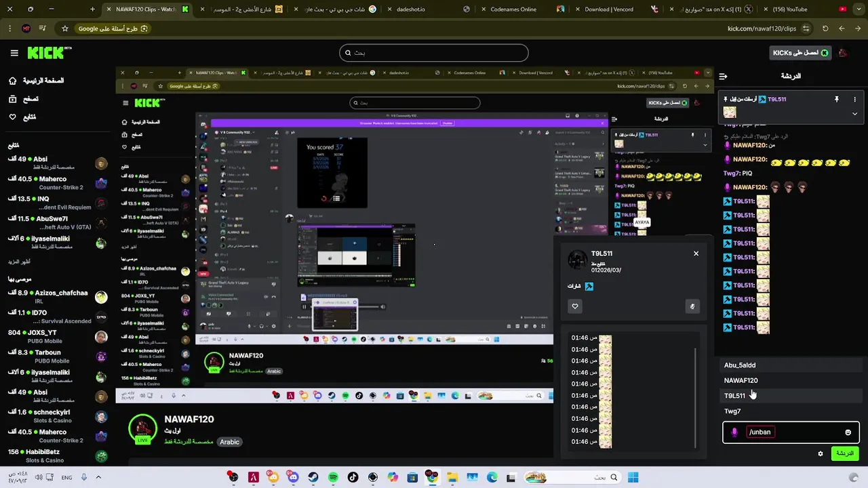This screenshot has height=488, width=868.
Task: Switch to the NAWAF120 Clips browser tab
Action: [x=147, y=9]
